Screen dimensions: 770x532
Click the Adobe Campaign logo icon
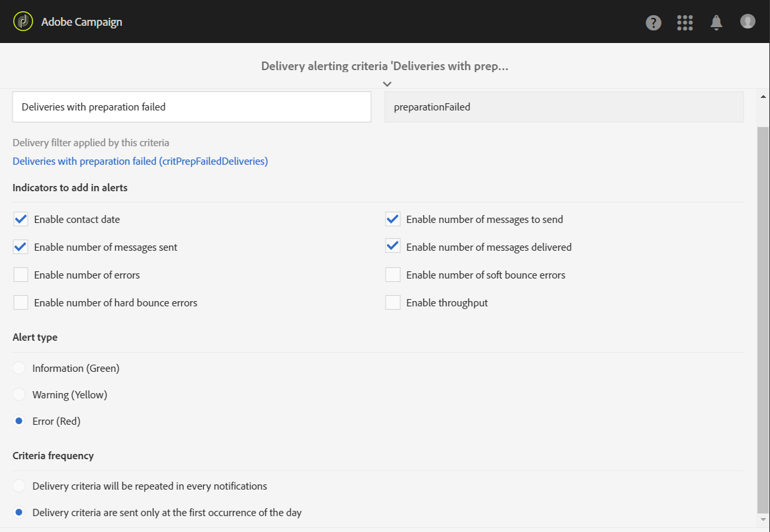[x=23, y=22]
